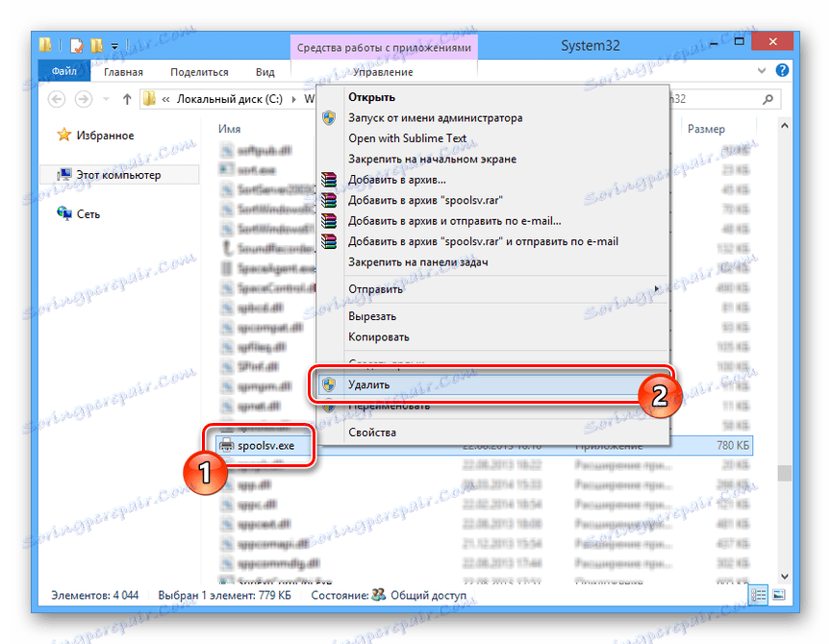The width and height of the screenshot is (831, 644).
Task: Choose Добавить в архив... entry
Action: [492, 180]
